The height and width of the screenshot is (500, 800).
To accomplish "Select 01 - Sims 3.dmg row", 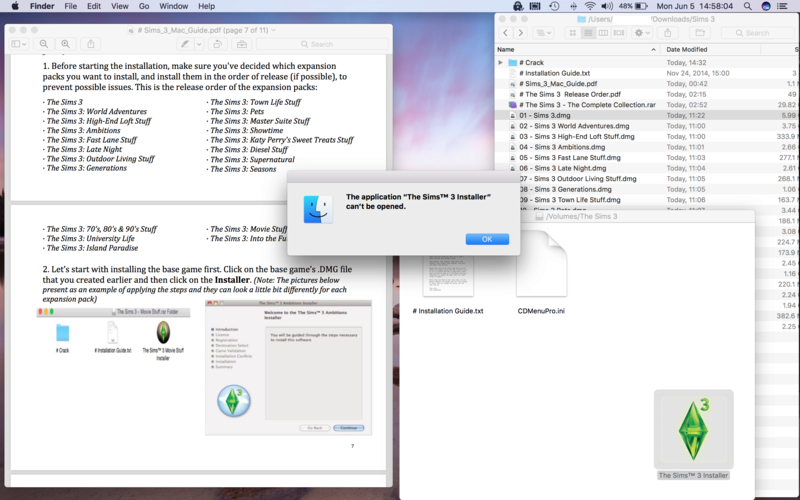I will (x=647, y=115).
